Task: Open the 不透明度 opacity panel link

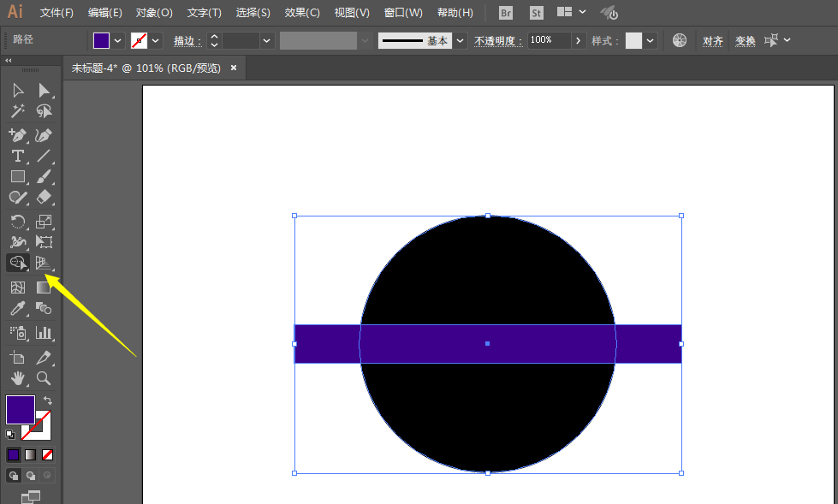Action: [x=498, y=40]
